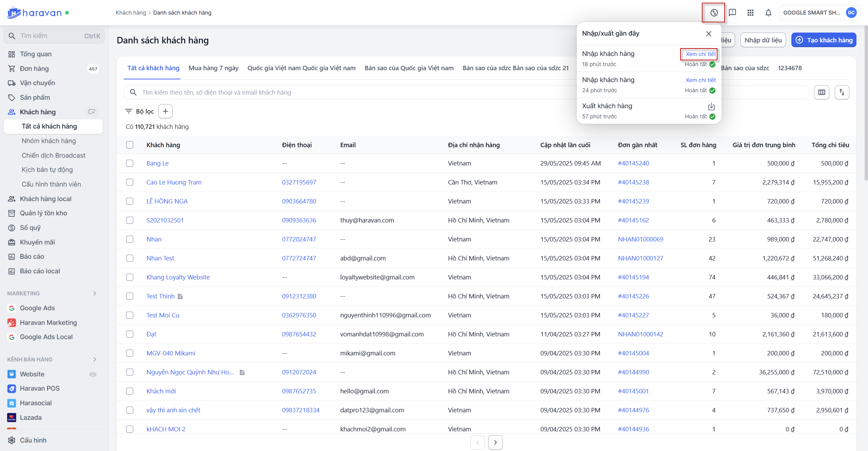Open the notifications bell
Viewport: 868px width, 451px height.
(768, 13)
